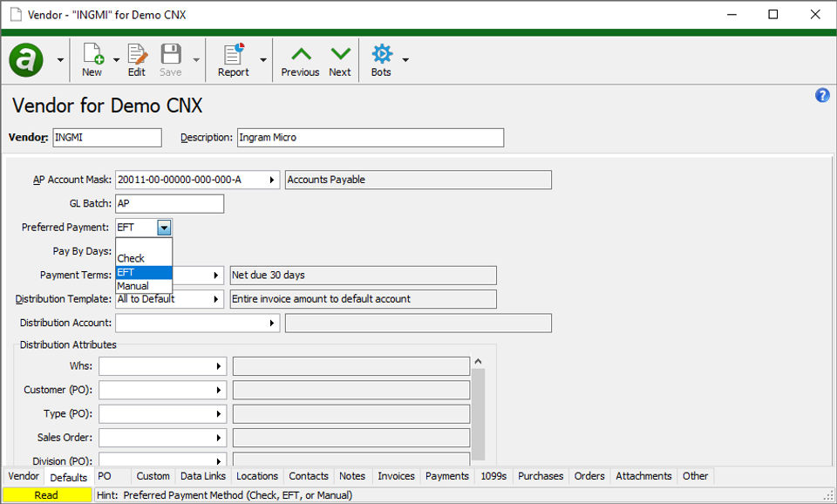Expand the Bots dropdown arrow
Image resolution: width=837 pixels, height=504 pixels.
tap(405, 60)
